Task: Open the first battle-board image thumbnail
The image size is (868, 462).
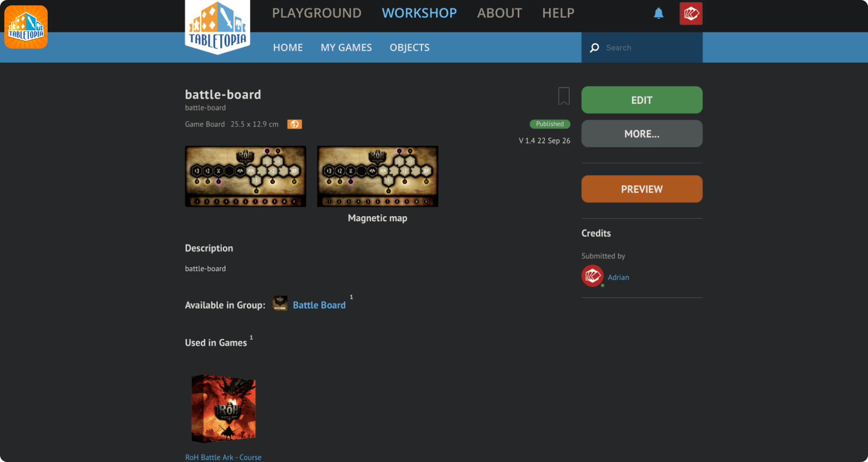Action: coord(246,176)
